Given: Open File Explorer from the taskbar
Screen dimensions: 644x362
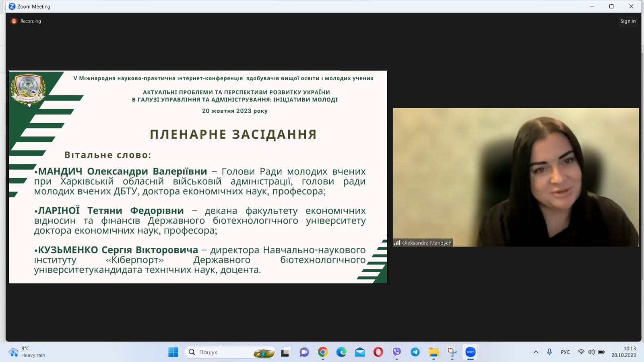Looking at the screenshot, I should point(433,352).
